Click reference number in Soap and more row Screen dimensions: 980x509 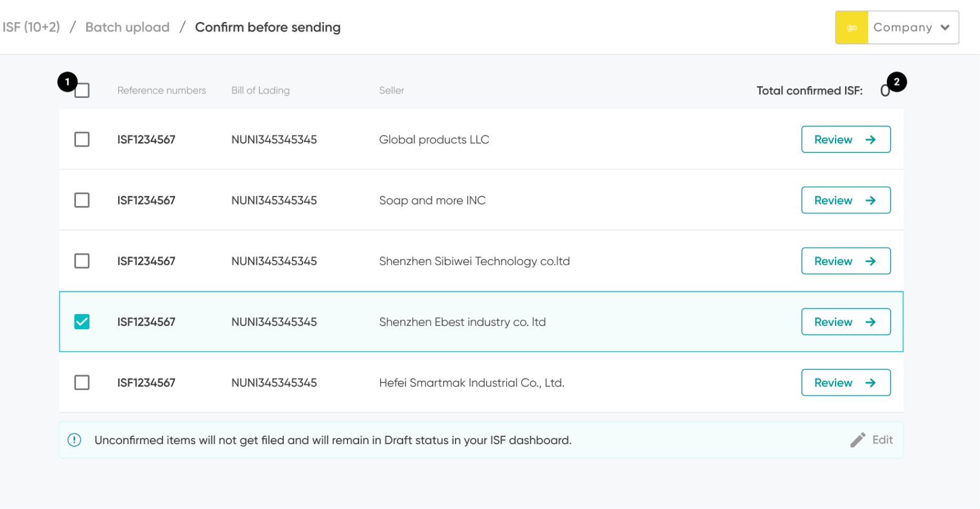click(x=146, y=200)
